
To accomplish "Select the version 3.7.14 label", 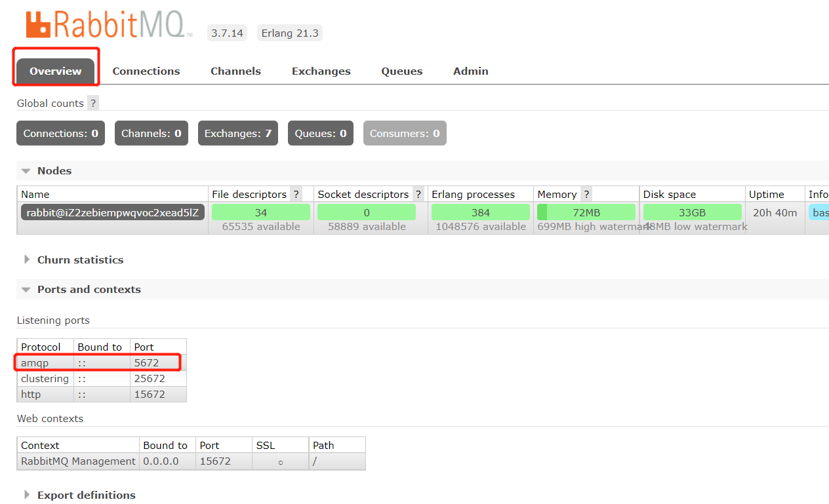I will [227, 33].
